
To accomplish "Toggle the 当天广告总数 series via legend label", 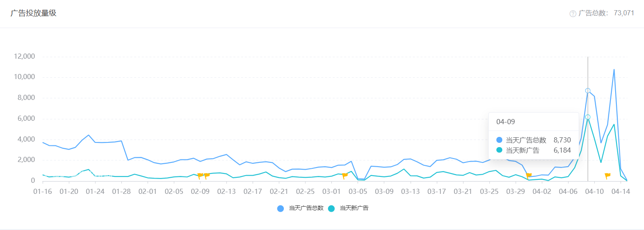I will coord(306,208).
